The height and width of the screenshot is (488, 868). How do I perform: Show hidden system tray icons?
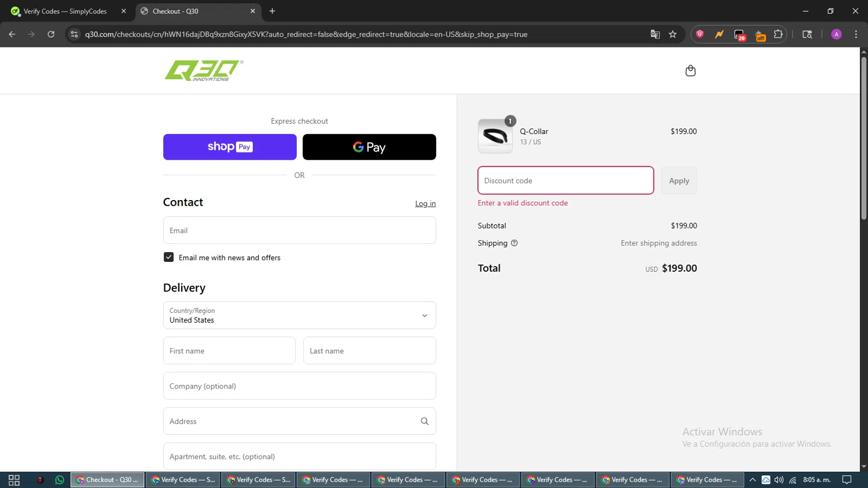coord(752,480)
